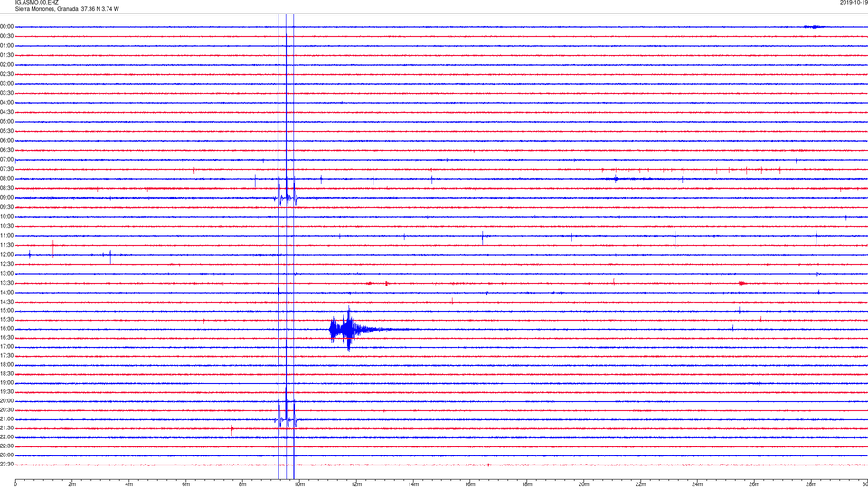Select the 01:00 time row label
Image resolution: width=868 pixels, height=488 pixels.
[x=6, y=46]
